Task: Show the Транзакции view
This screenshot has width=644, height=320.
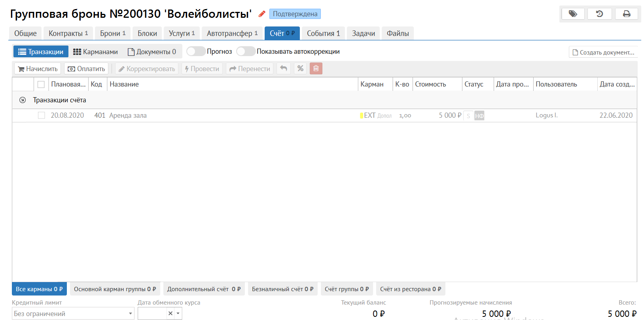Action: point(41,51)
